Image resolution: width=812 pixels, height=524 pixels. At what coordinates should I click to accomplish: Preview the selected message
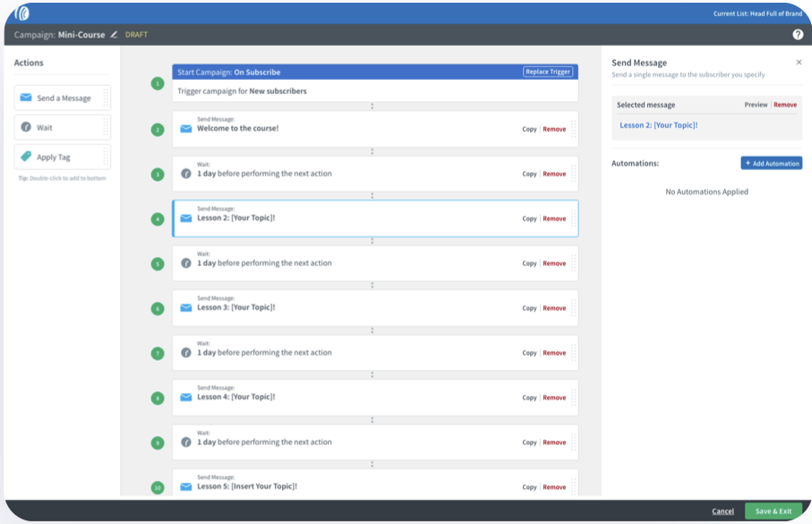click(x=756, y=105)
